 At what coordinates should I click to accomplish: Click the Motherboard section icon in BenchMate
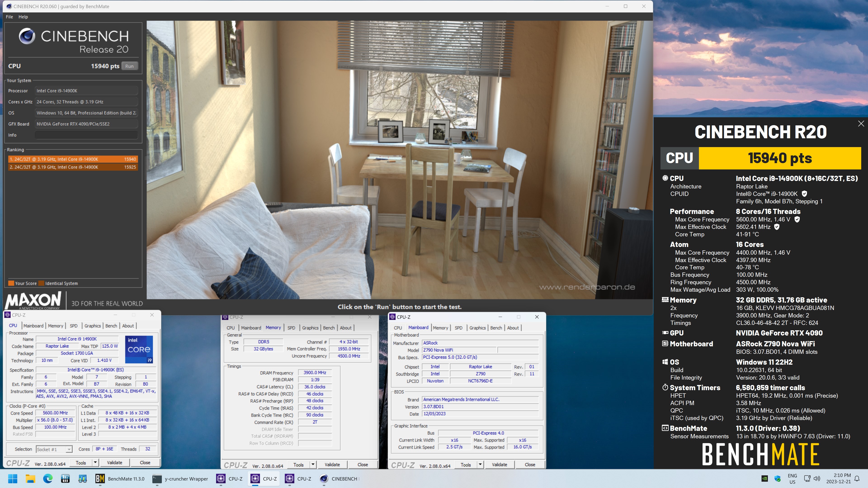[665, 343]
